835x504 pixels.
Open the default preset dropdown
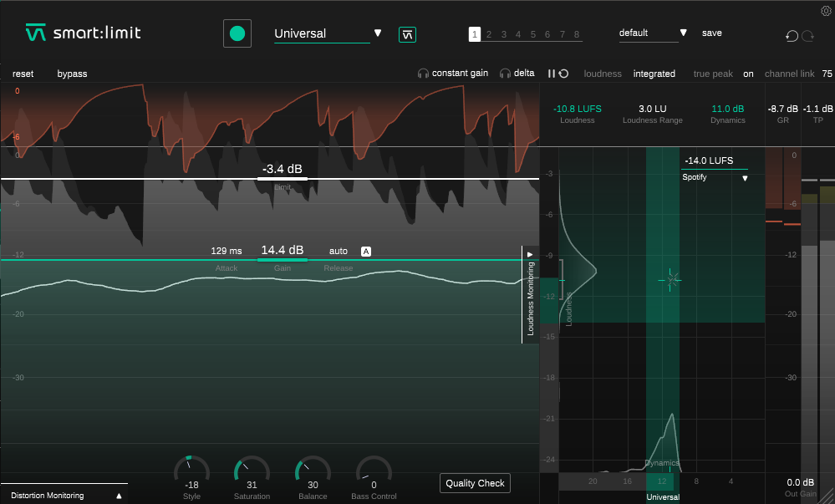point(683,33)
